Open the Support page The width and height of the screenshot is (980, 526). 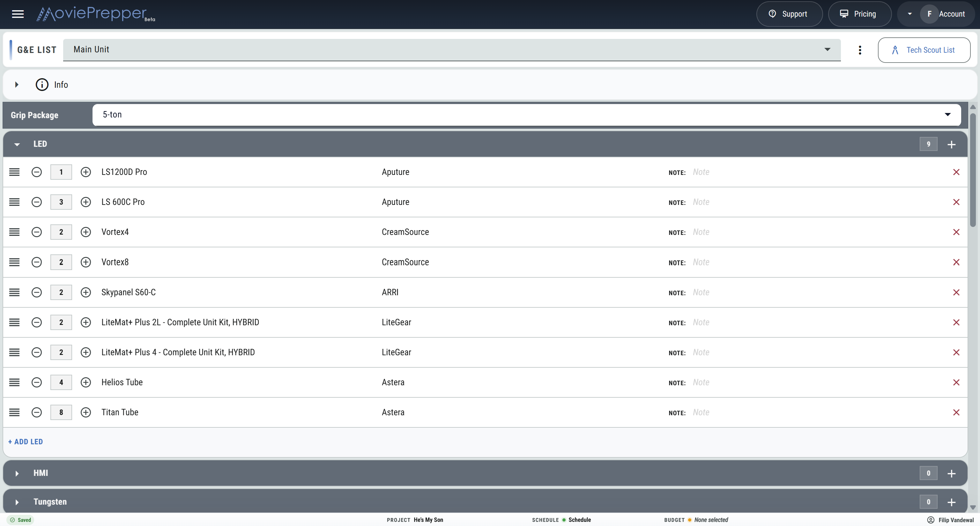(789, 14)
